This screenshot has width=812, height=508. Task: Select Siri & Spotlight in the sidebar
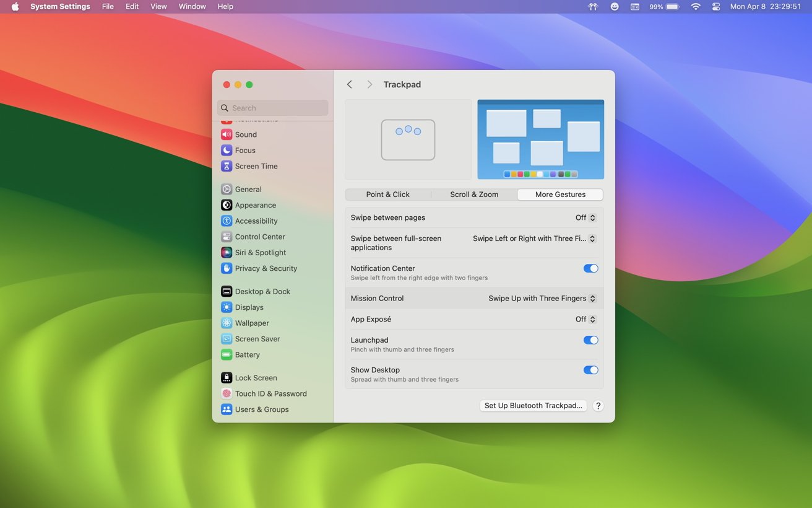pos(260,252)
